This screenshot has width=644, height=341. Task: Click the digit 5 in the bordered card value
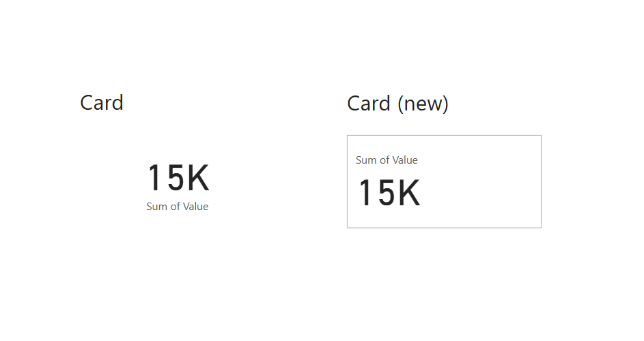coord(387,193)
